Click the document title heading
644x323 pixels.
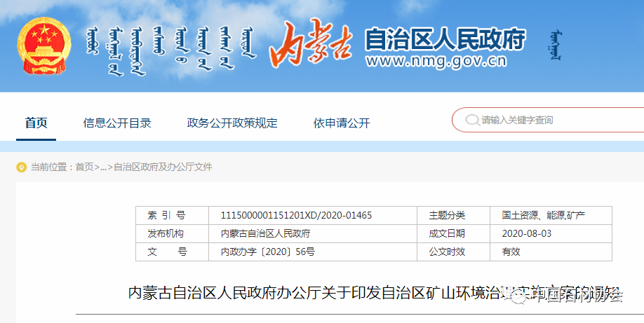pyautogui.click(x=374, y=293)
